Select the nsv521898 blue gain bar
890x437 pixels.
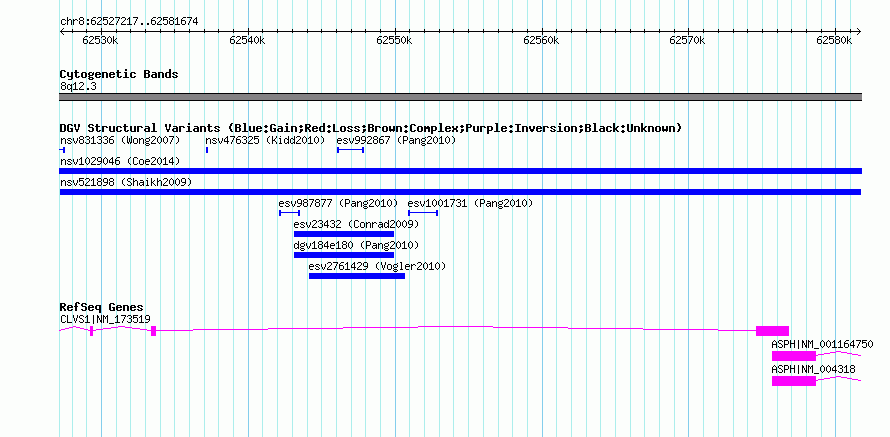[461, 192]
